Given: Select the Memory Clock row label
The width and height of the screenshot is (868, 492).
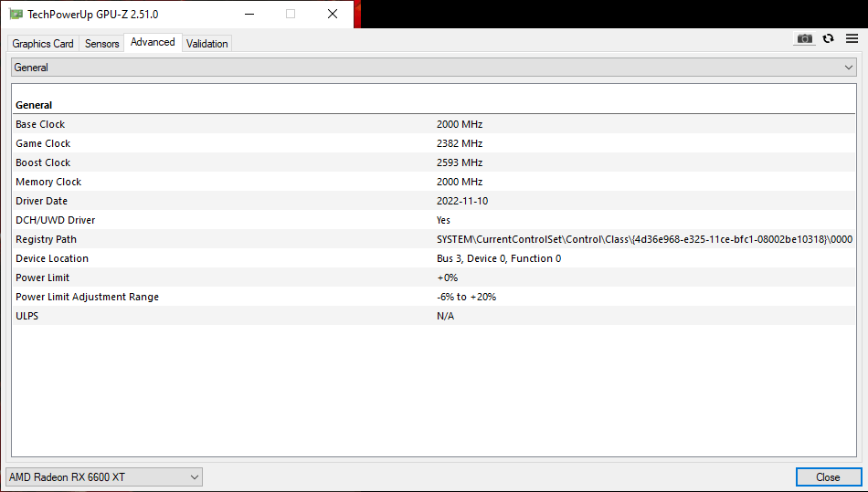Looking at the screenshot, I should [48, 182].
